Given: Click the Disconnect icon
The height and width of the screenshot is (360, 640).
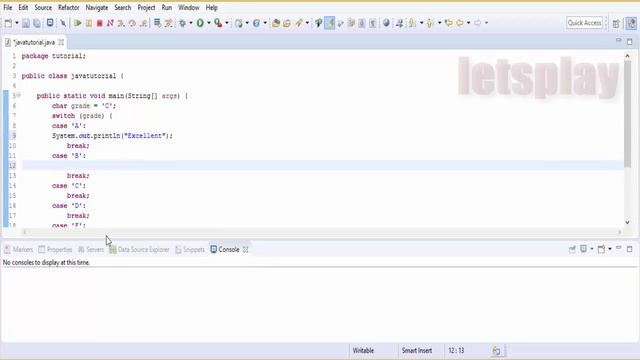Looking at the screenshot, I should coord(110,23).
